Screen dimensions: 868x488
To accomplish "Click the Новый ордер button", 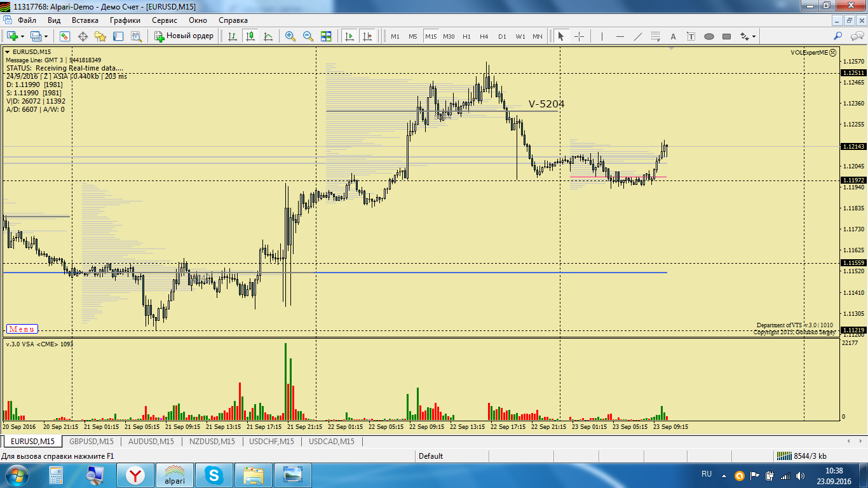I will (x=184, y=36).
